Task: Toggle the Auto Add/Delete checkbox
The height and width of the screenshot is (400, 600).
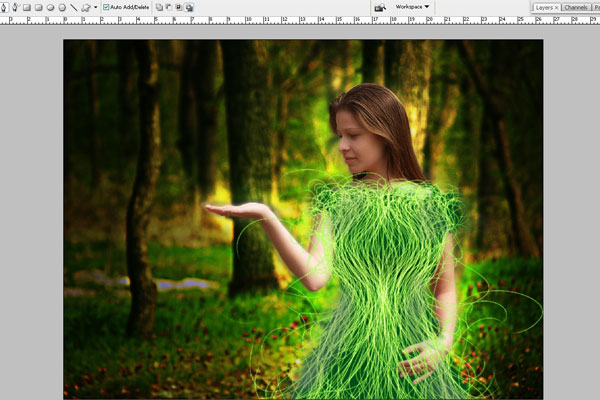Action: point(105,7)
